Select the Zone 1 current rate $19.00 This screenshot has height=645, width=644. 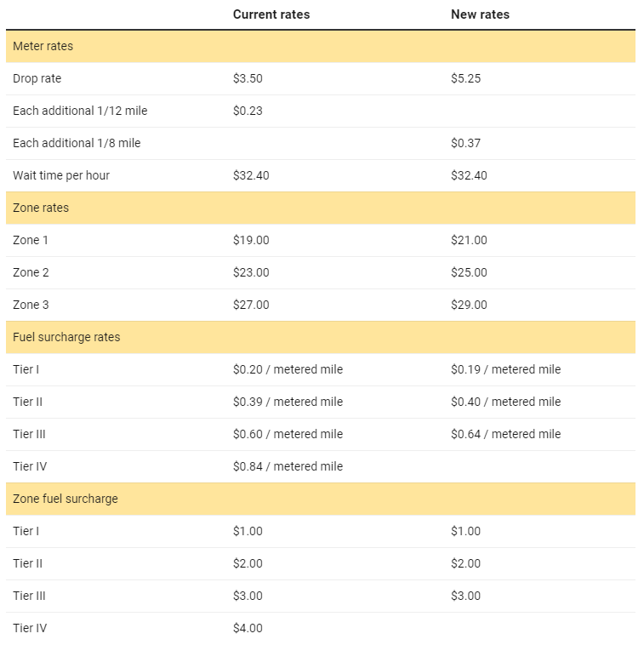tap(251, 240)
